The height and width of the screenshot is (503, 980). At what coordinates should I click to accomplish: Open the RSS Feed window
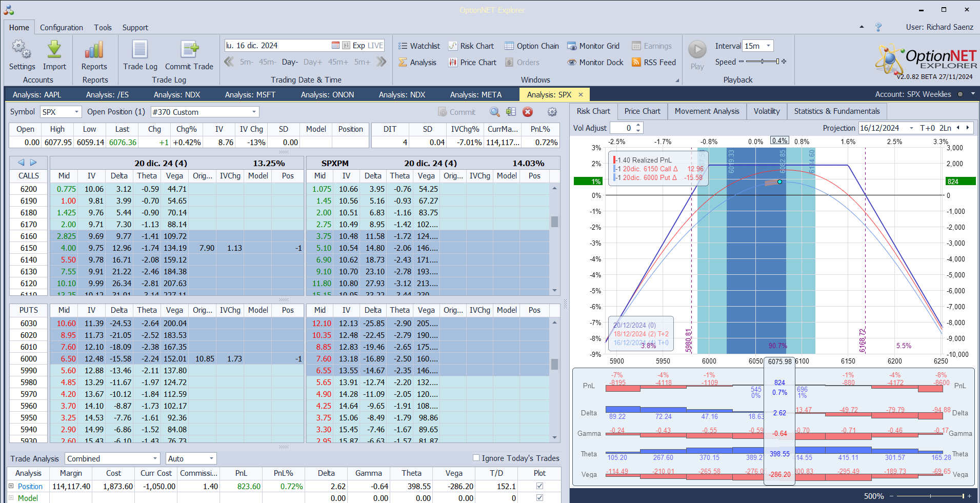(654, 63)
